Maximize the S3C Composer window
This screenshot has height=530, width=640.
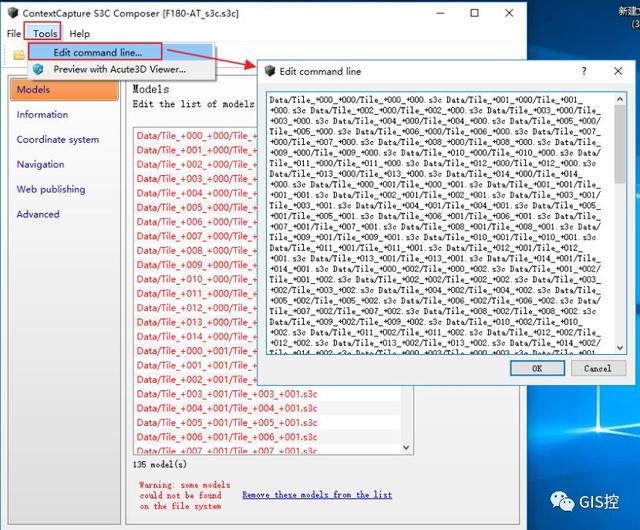point(474,13)
